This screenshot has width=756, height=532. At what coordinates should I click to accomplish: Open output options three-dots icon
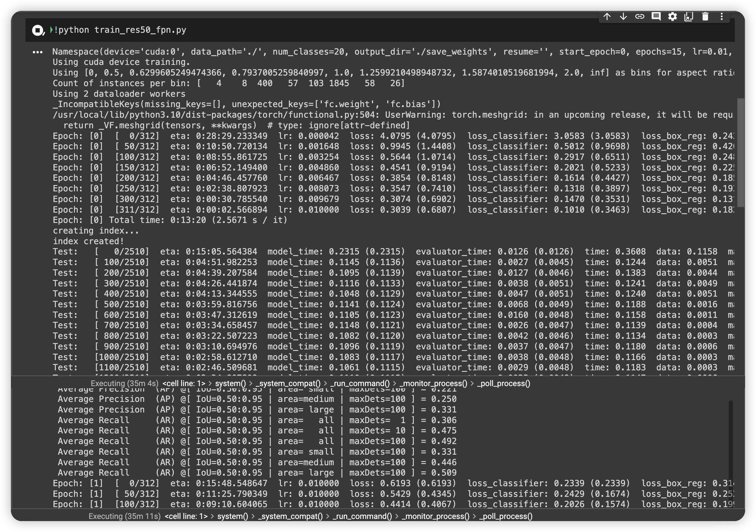tap(38, 52)
